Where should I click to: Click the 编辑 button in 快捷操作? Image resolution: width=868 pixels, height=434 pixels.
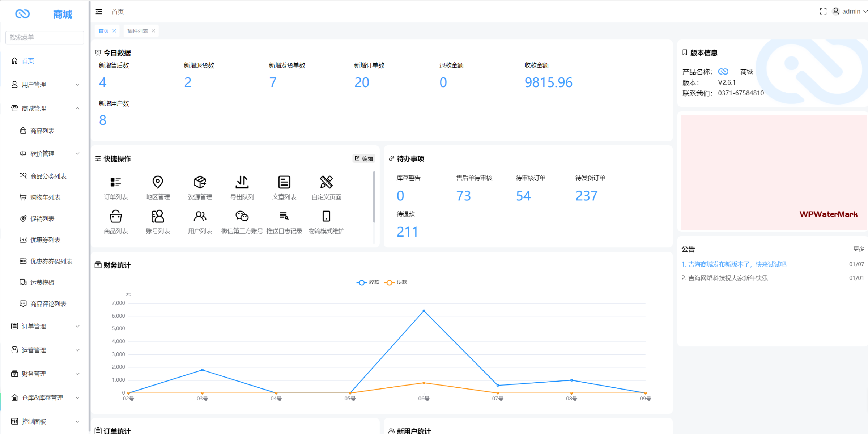click(364, 159)
